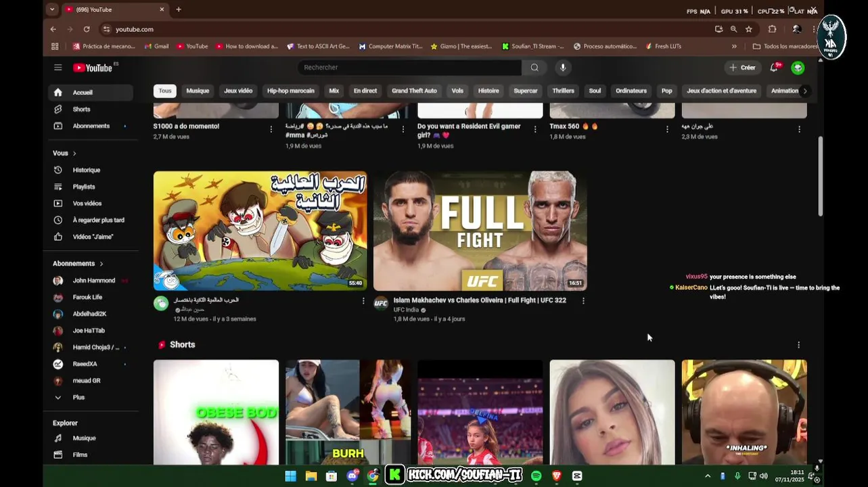Viewport: 868px width, 487px height.
Task: Open Abonnements in the sidebar
Action: coord(90,126)
